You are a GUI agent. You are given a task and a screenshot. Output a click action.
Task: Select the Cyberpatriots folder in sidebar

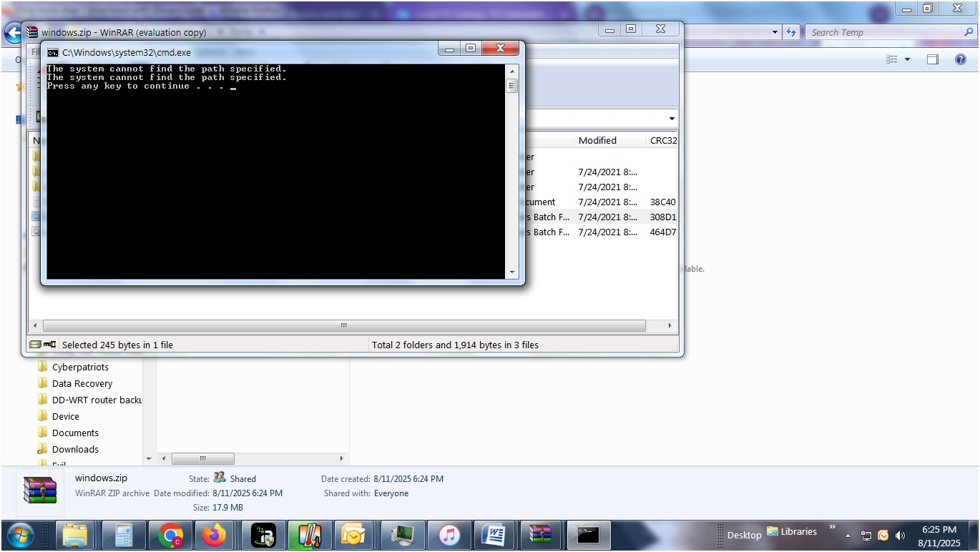80,367
